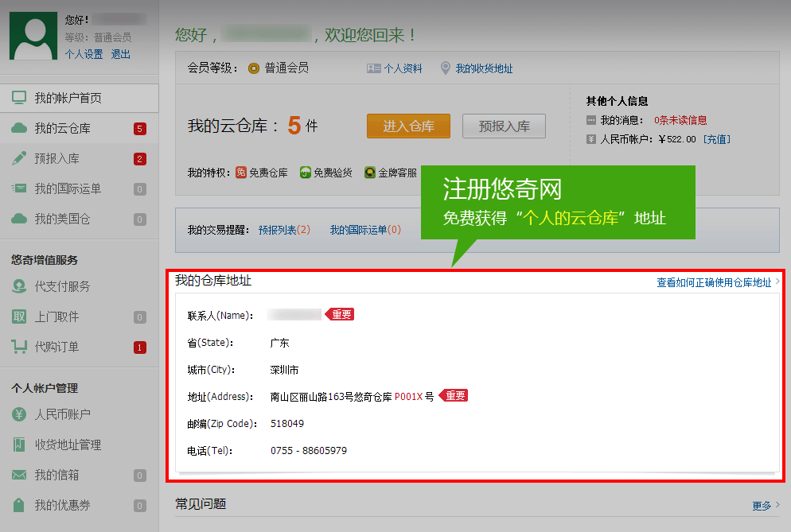Click the 预报入库 gray button
Viewport: 791px width, 532px height.
[504, 126]
